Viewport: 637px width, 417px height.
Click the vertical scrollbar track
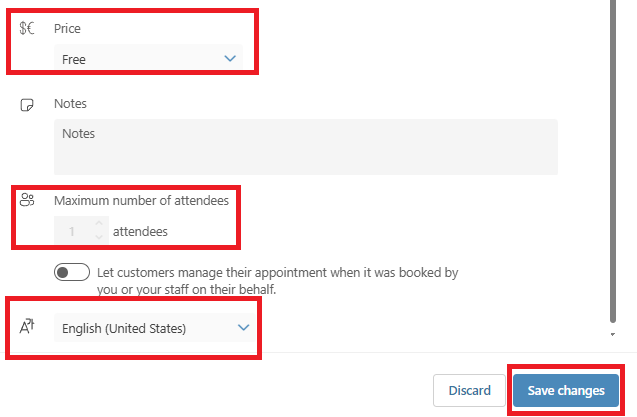pyautogui.click(x=612, y=150)
